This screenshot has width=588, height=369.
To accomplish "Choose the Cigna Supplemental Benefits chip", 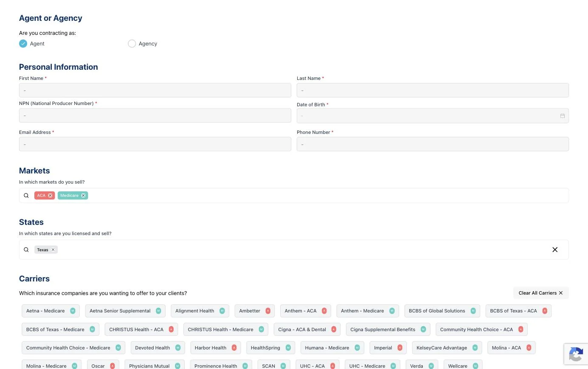I will pos(388,329).
